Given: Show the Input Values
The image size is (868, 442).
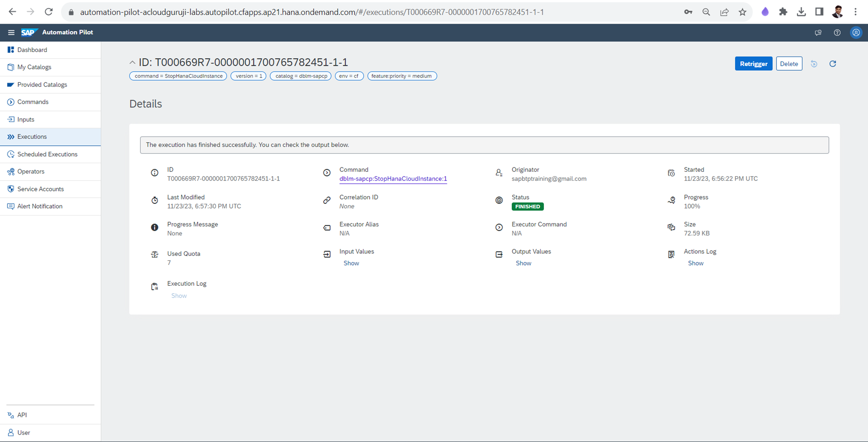Looking at the screenshot, I should click(x=351, y=263).
